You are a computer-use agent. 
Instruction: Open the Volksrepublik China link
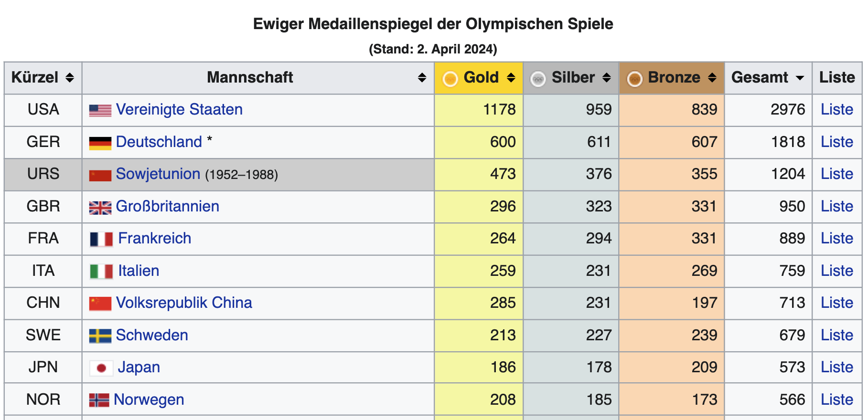[x=184, y=303]
